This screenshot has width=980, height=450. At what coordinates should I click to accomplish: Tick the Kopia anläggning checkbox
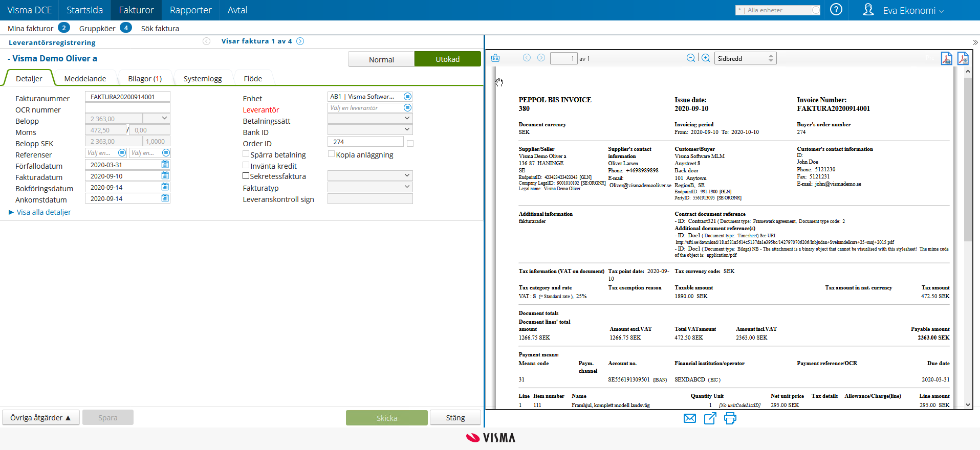[332, 154]
